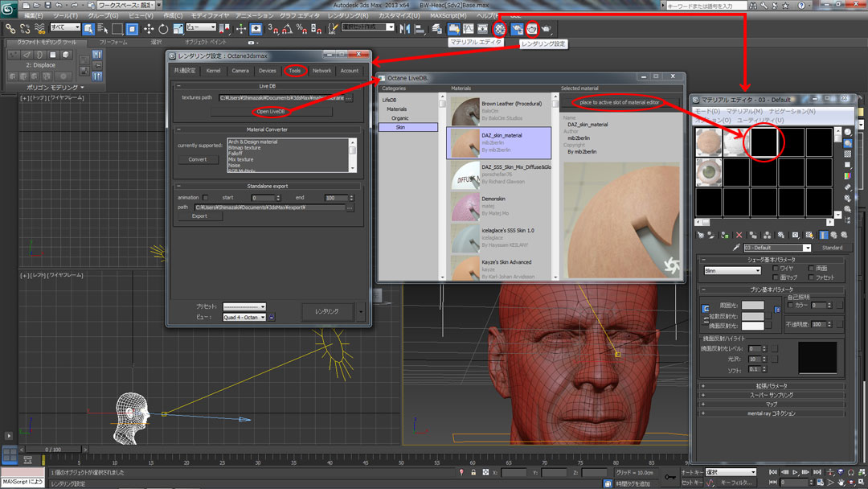
Task: Open the Tools tab in Render Setup
Action: pyautogui.click(x=294, y=71)
